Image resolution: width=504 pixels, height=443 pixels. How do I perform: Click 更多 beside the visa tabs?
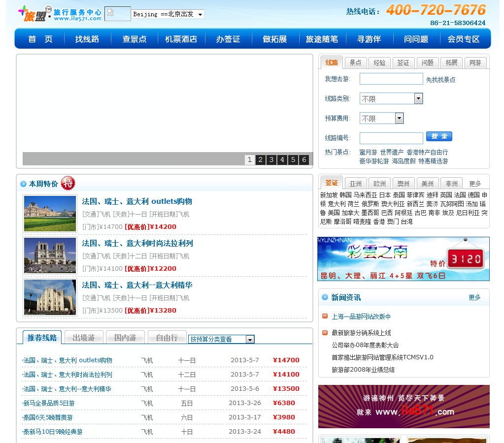tap(475, 184)
